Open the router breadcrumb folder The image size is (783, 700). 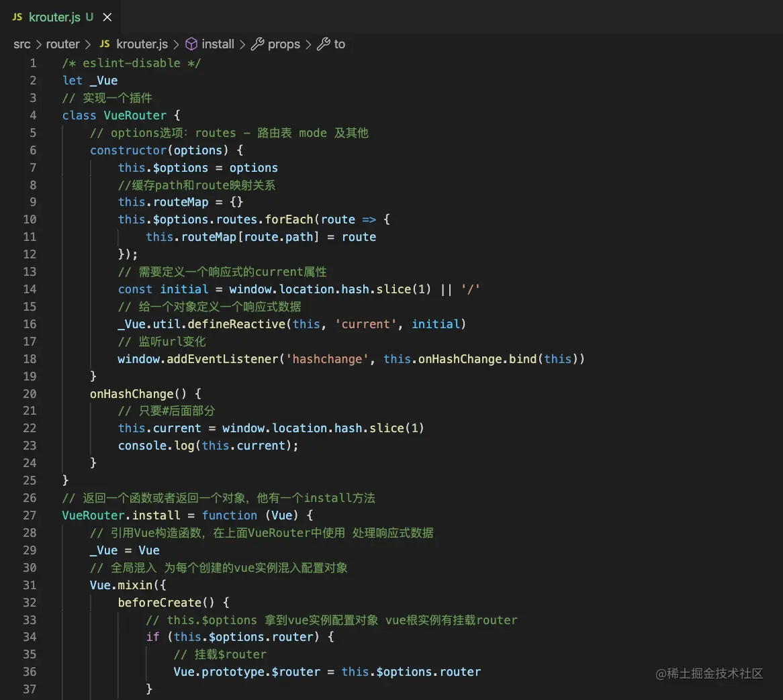[62, 44]
